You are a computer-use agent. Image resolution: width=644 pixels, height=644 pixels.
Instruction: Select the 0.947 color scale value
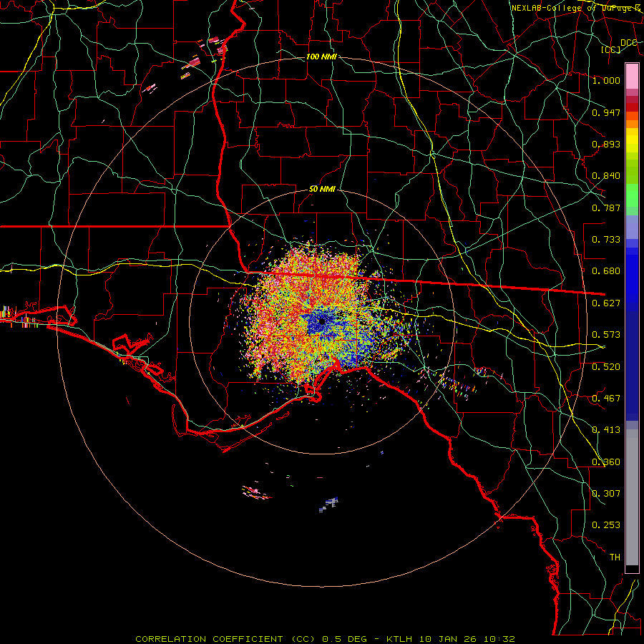coord(606,112)
